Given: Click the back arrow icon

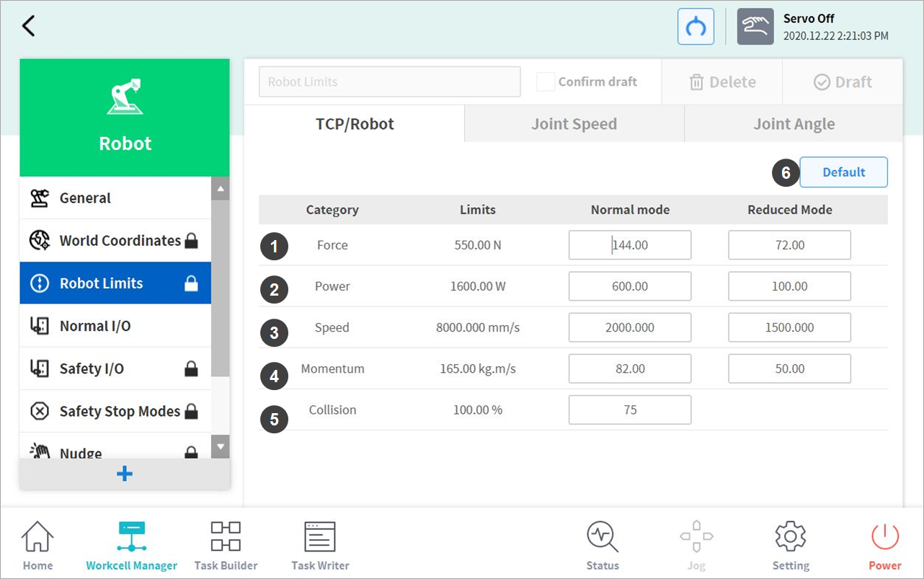Looking at the screenshot, I should click(x=29, y=26).
